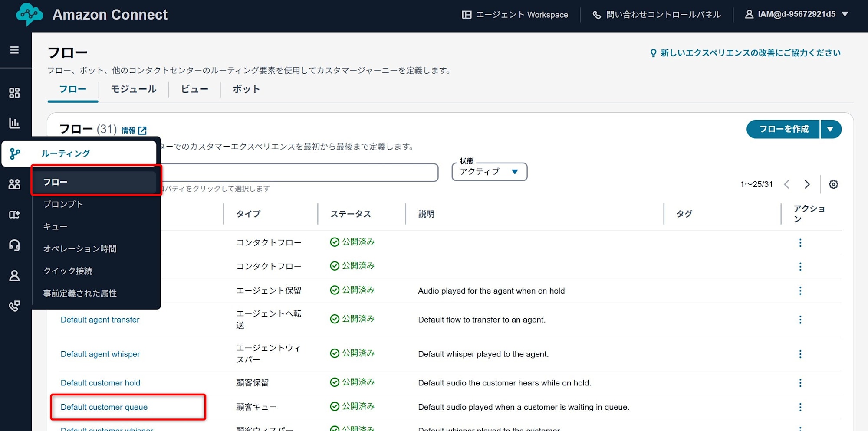Click the single person profile sidebar icon

[x=14, y=276]
